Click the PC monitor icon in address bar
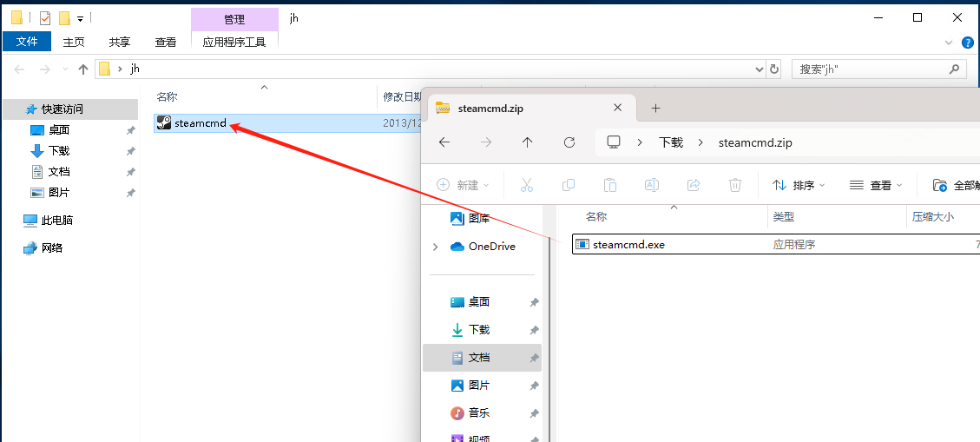 (613, 142)
